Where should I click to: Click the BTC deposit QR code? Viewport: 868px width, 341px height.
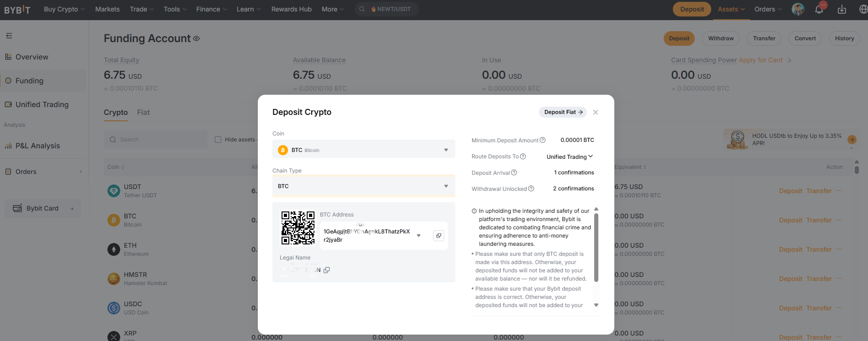(x=298, y=227)
